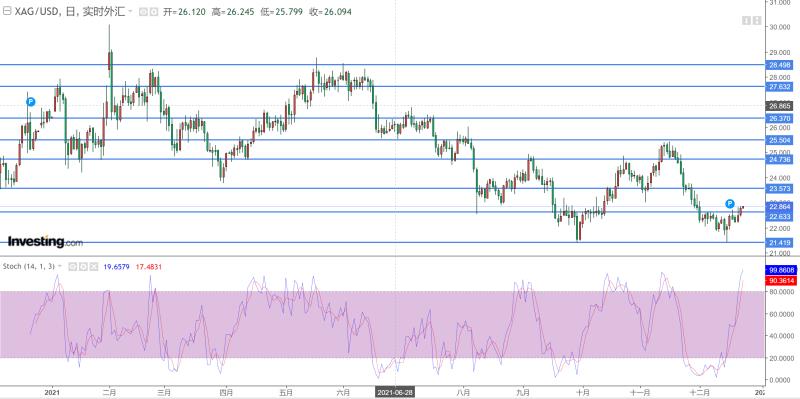Click the XAG/USD chart title text
800x399 pixels.
(70, 12)
